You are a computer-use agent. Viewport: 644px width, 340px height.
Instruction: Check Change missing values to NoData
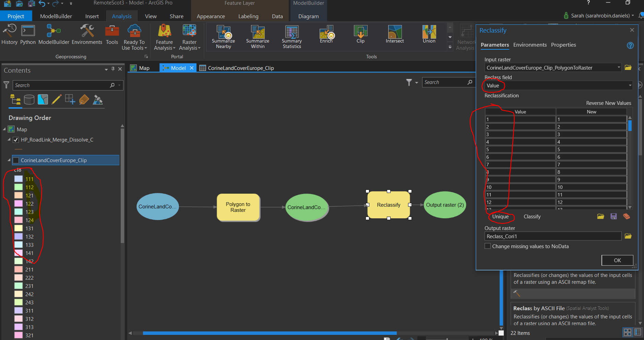[487, 246]
